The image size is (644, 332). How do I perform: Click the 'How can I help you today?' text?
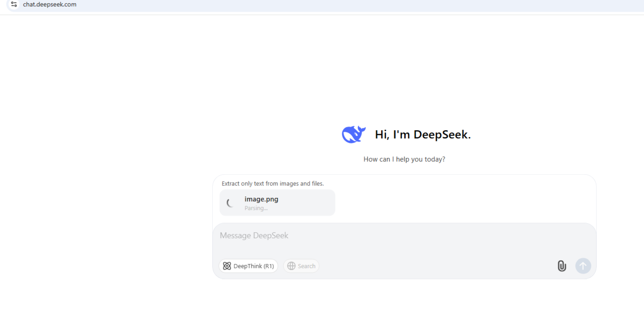404,159
